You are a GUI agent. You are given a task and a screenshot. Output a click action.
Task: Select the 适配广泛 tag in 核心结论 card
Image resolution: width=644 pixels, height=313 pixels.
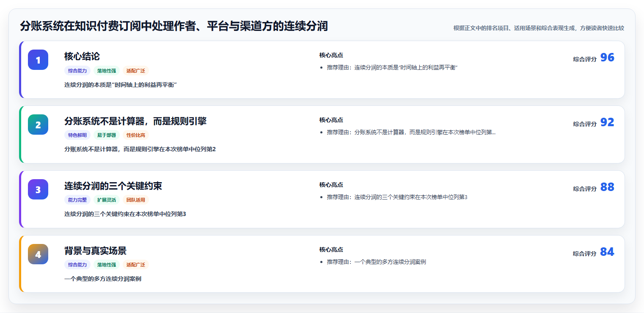pyautogui.click(x=136, y=71)
